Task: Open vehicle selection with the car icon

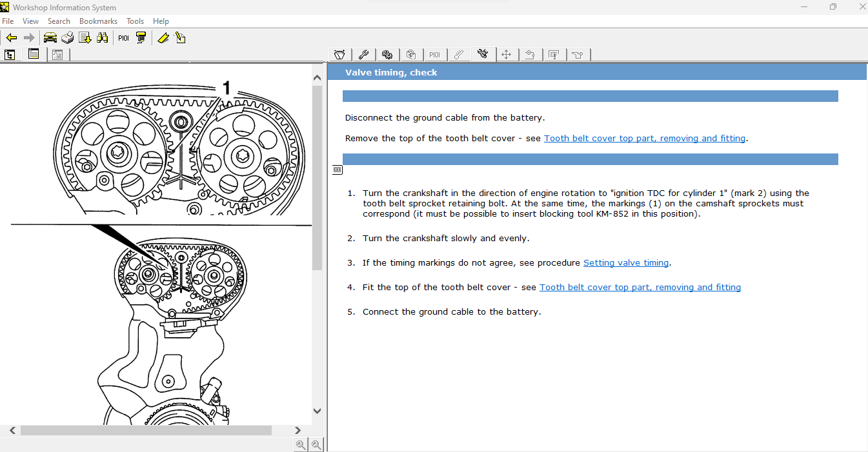Action: 50,38
